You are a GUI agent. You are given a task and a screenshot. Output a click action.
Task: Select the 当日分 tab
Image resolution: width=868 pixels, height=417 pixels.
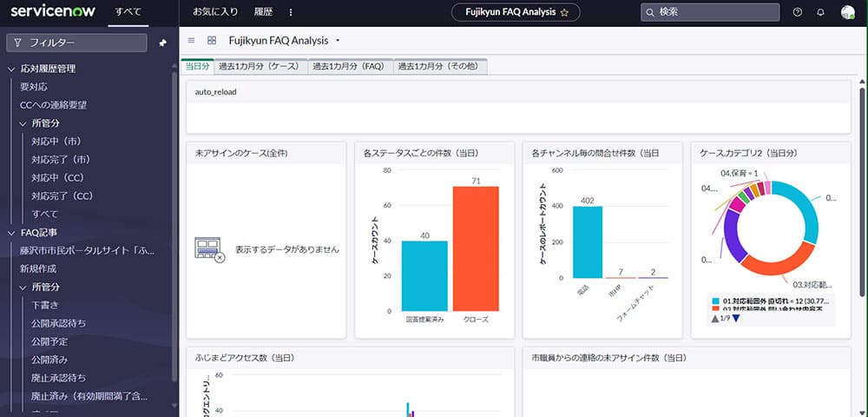coord(198,66)
